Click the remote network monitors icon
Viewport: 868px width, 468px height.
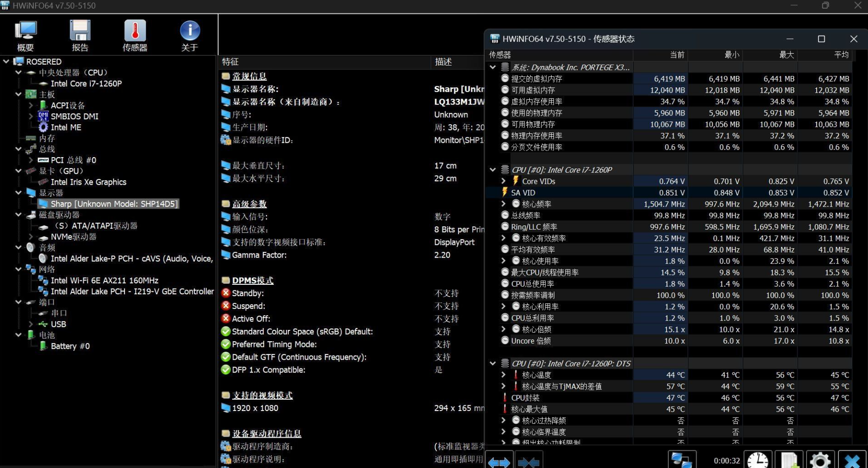pyautogui.click(x=682, y=460)
